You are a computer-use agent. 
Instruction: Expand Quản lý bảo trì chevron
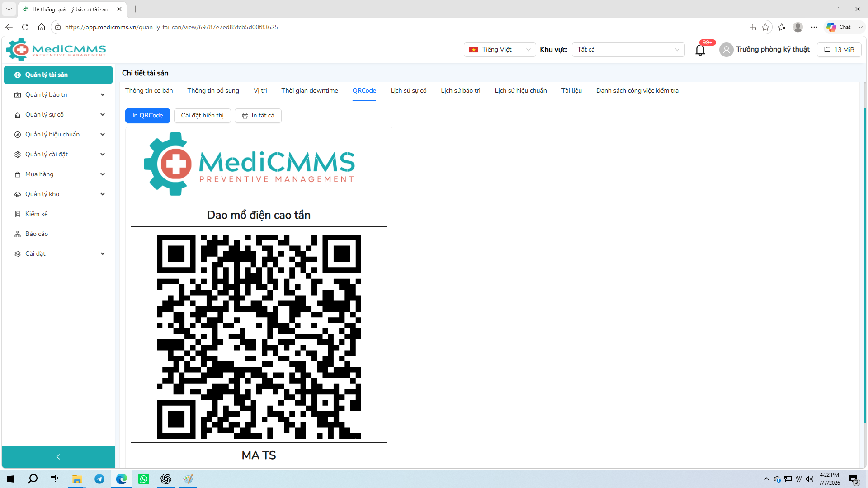coord(103,95)
